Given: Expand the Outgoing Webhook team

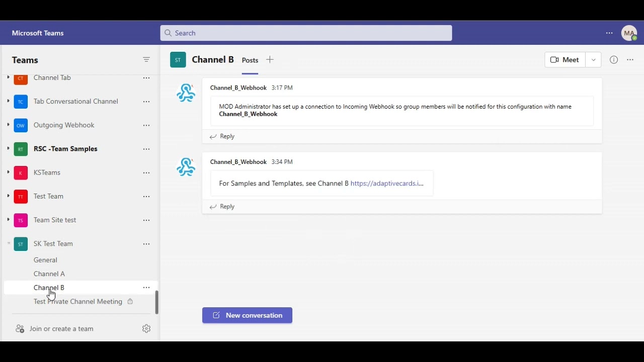Looking at the screenshot, I should pos(8,125).
